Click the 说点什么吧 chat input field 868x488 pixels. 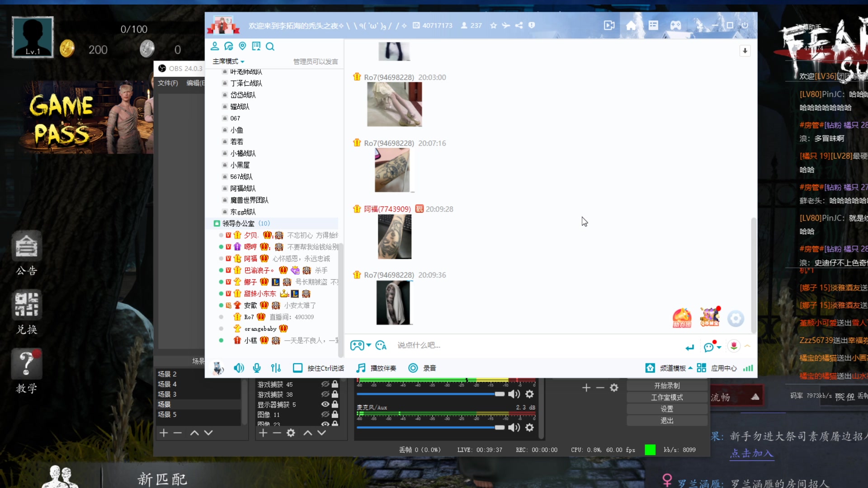pos(429,345)
